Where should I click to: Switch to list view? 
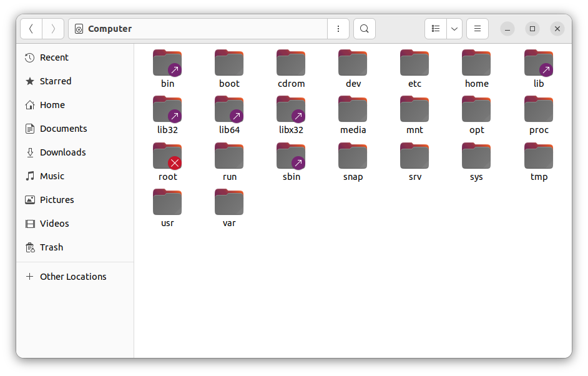[x=435, y=29]
